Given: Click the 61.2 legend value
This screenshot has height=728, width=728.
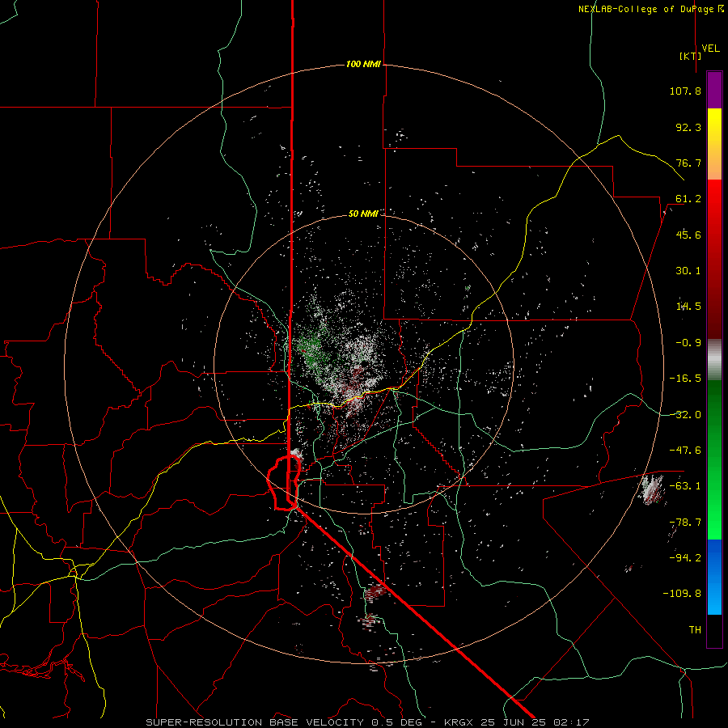Looking at the screenshot, I should (688, 199).
